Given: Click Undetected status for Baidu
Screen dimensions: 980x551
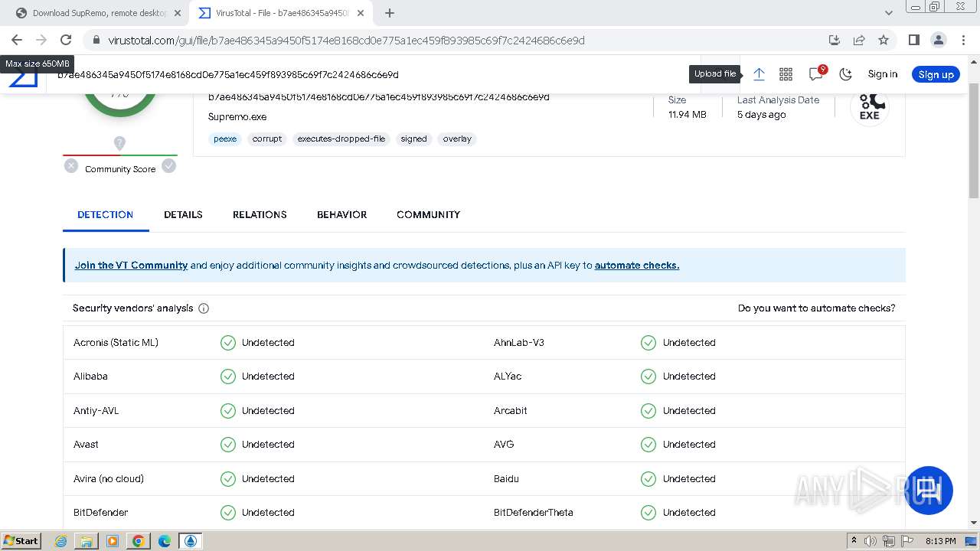Looking at the screenshot, I should (689, 479).
